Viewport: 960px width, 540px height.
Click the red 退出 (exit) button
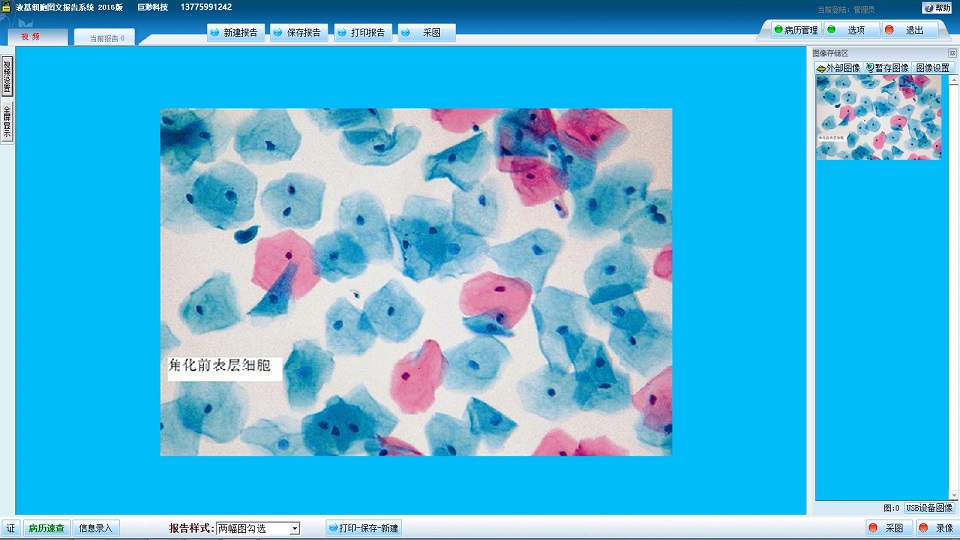point(909,29)
